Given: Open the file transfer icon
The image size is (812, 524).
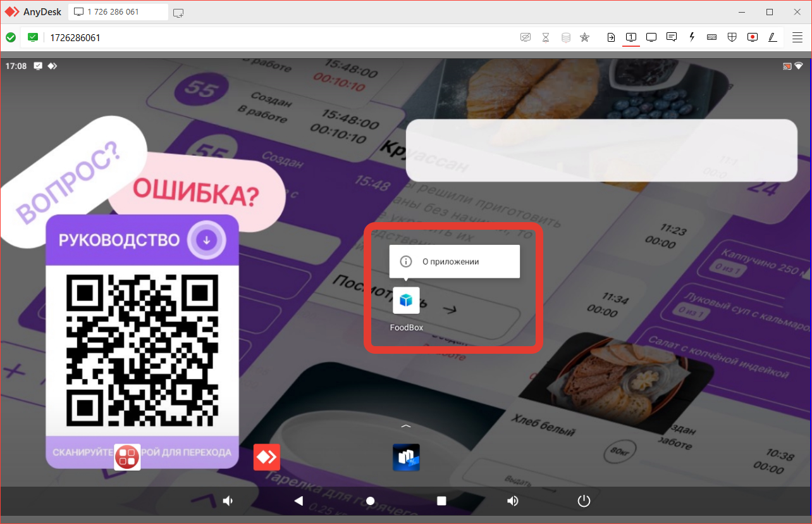Looking at the screenshot, I should tap(611, 37).
